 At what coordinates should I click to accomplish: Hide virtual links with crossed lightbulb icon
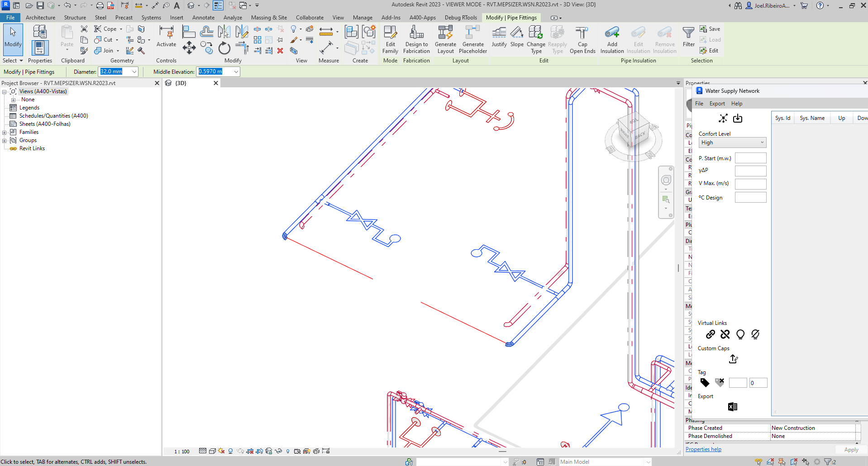pyautogui.click(x=755, y=334)
